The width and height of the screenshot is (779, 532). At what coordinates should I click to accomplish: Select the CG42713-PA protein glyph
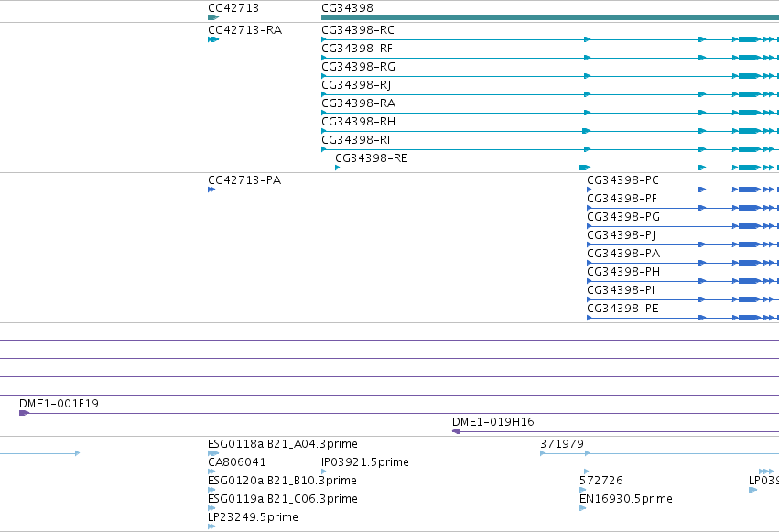[211, 190]
